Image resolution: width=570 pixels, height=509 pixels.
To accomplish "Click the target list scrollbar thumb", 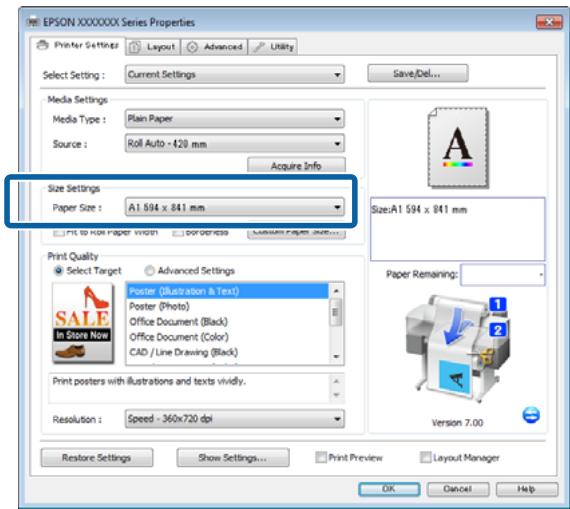I will 336,312.
